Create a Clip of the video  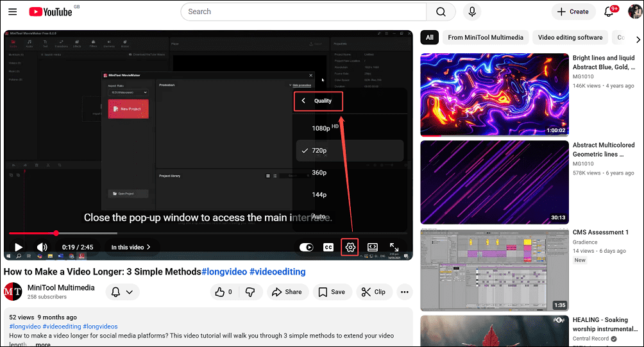(x=374, y=292)
